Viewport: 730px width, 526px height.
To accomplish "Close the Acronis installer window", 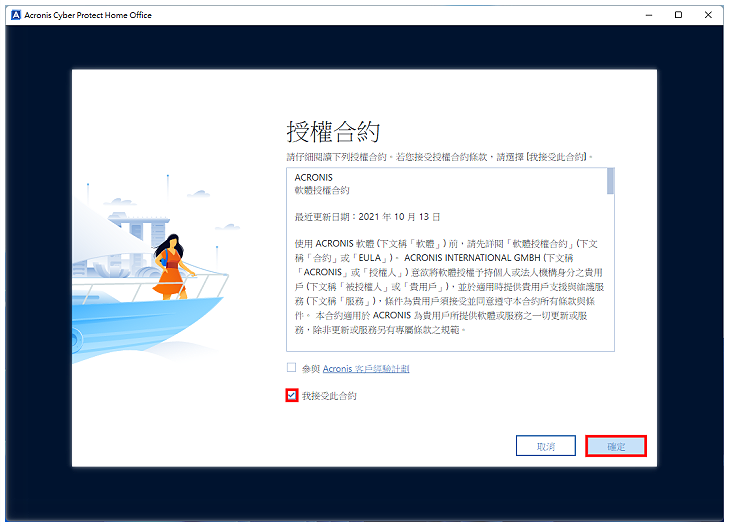I will pos(708,15).
